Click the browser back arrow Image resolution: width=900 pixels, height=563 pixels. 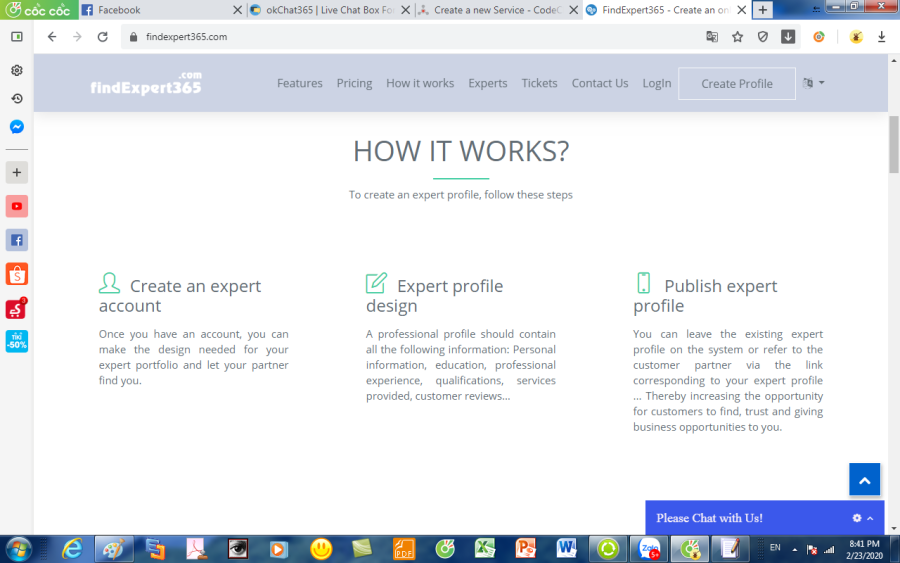pos(52,37)
